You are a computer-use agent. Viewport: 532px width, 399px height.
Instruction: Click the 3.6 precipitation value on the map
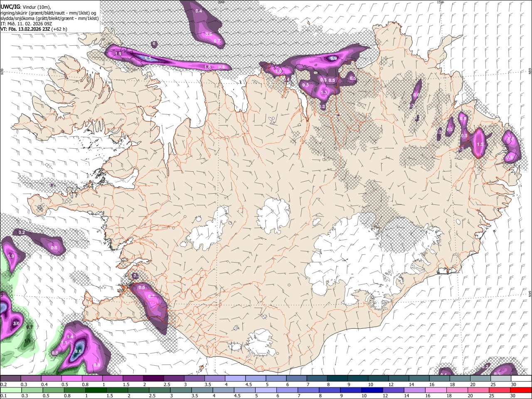coord(17,323)
